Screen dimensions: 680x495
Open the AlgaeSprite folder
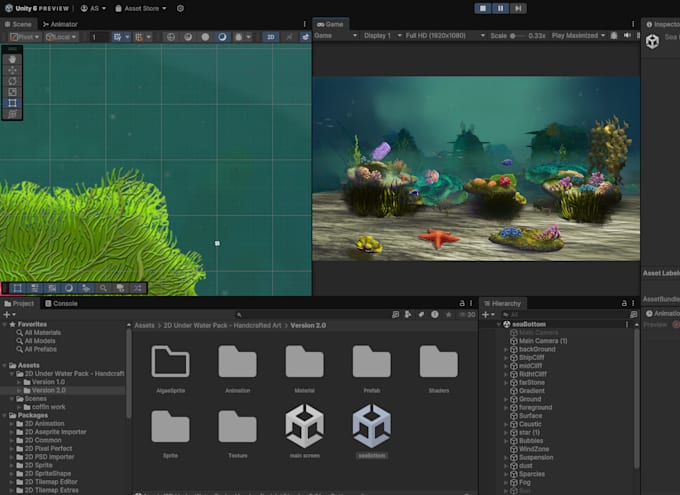coord(170,369)
